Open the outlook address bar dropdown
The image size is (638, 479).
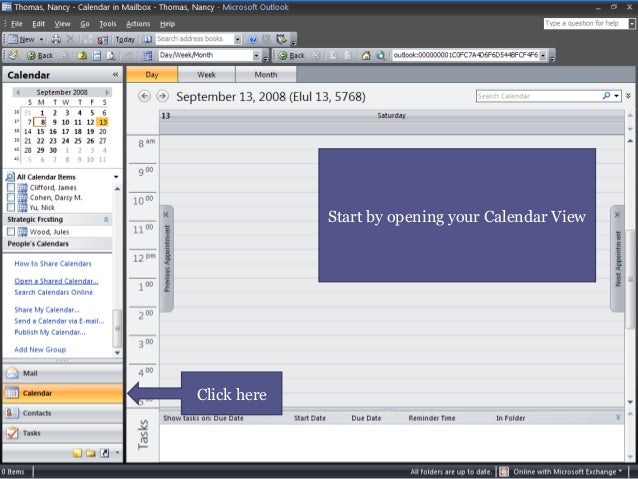coord(543,55)
